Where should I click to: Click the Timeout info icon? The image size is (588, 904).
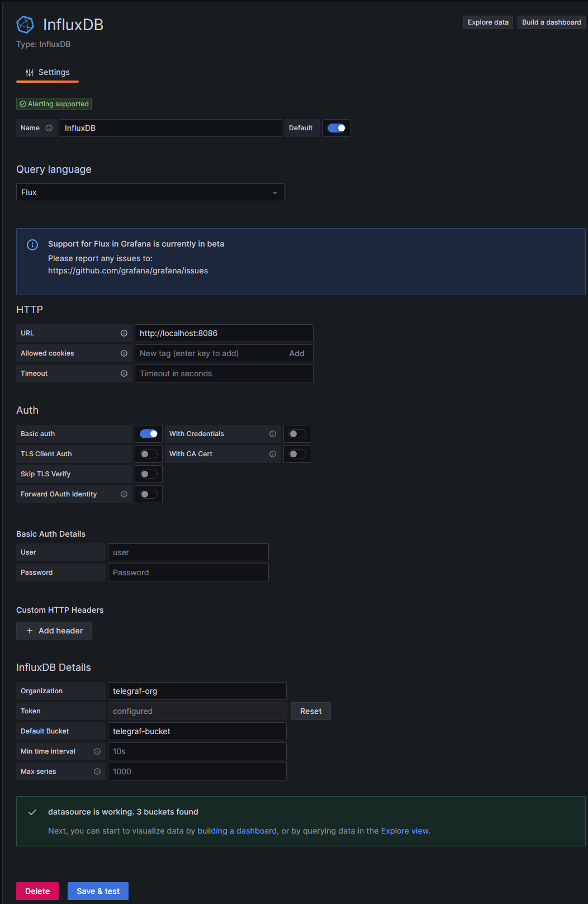coord(124,373)
